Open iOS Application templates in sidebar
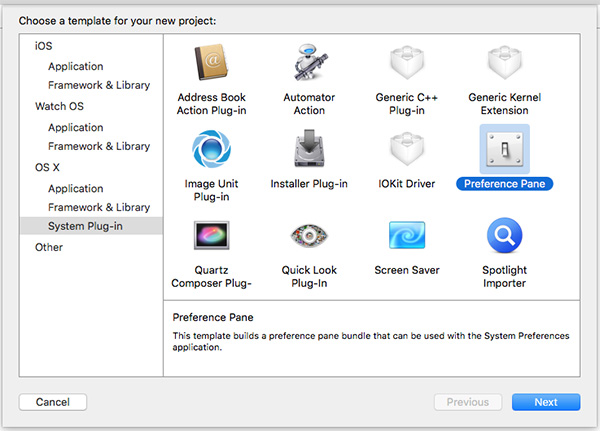 [75, 66]
